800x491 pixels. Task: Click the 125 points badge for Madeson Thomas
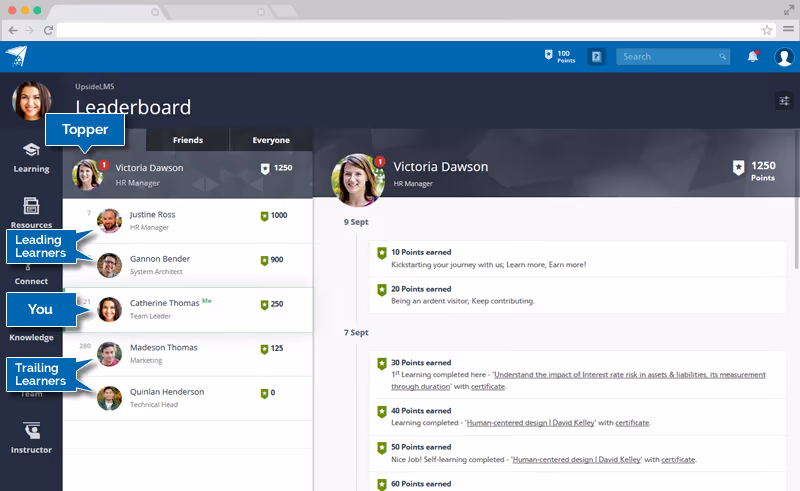[x=272, y=349]
